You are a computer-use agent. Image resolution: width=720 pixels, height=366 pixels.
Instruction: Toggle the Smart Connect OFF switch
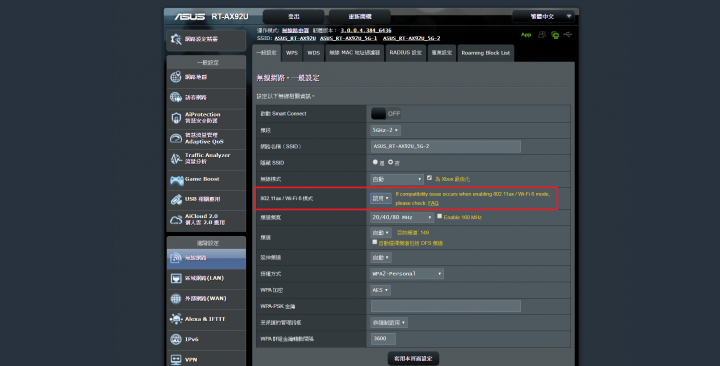[386, 113]
